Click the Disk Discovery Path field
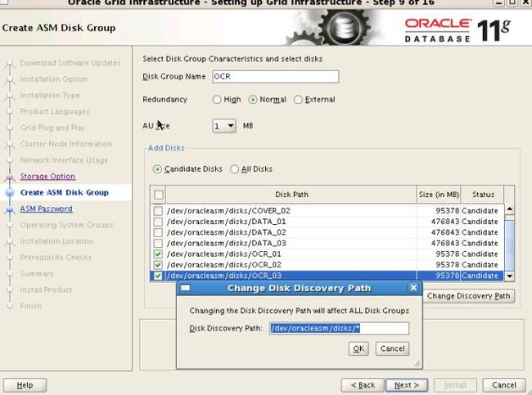 click(340, 328)
